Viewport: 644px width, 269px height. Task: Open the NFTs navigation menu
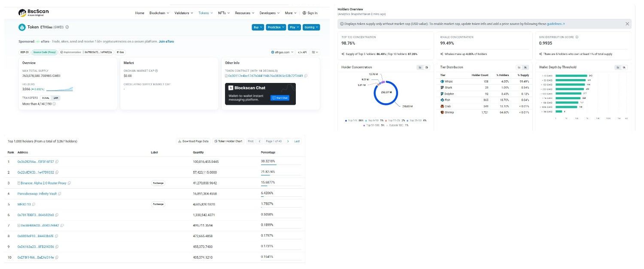pyautogui.click(x=224, y=13)
